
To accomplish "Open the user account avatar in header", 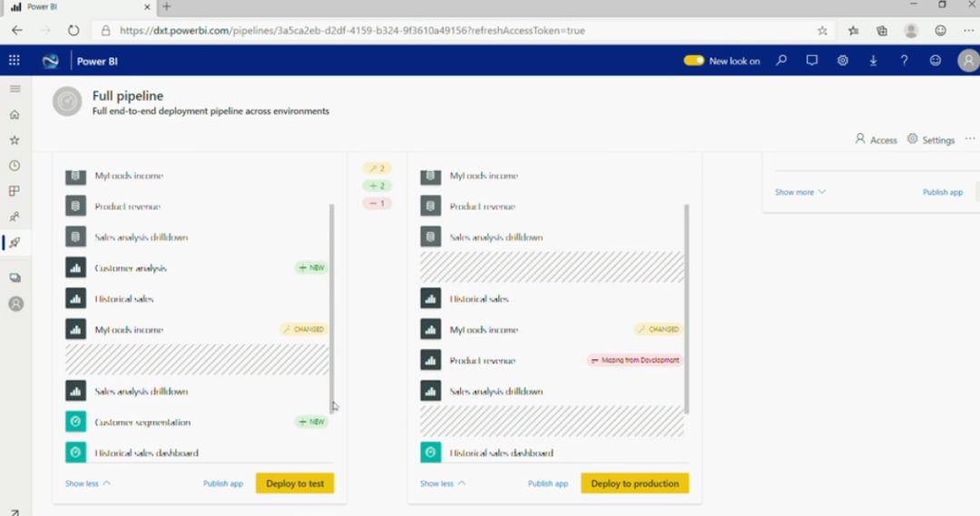I will pos(968,61).
